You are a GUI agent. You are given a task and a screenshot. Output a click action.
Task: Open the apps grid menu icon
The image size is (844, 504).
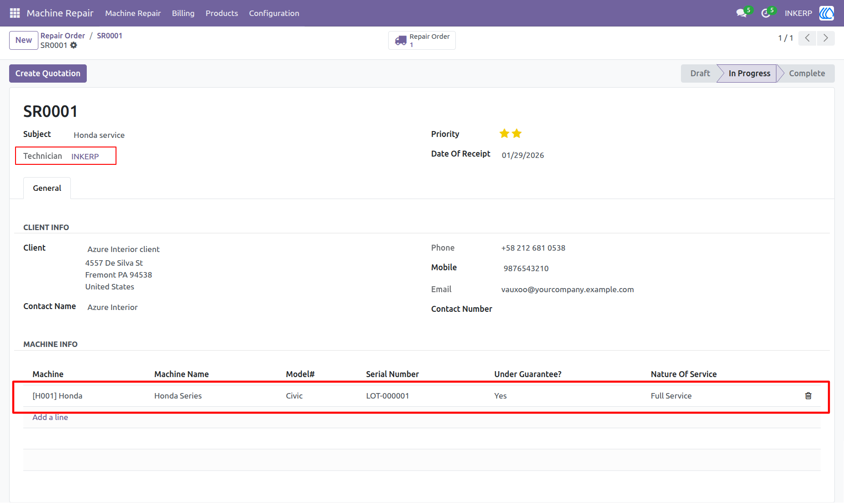coord(15,13)
